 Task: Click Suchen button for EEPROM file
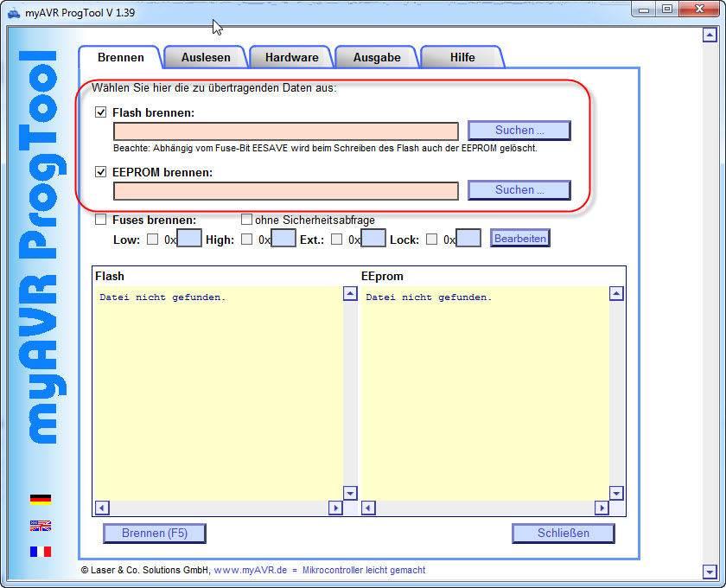tap(519, 190)
